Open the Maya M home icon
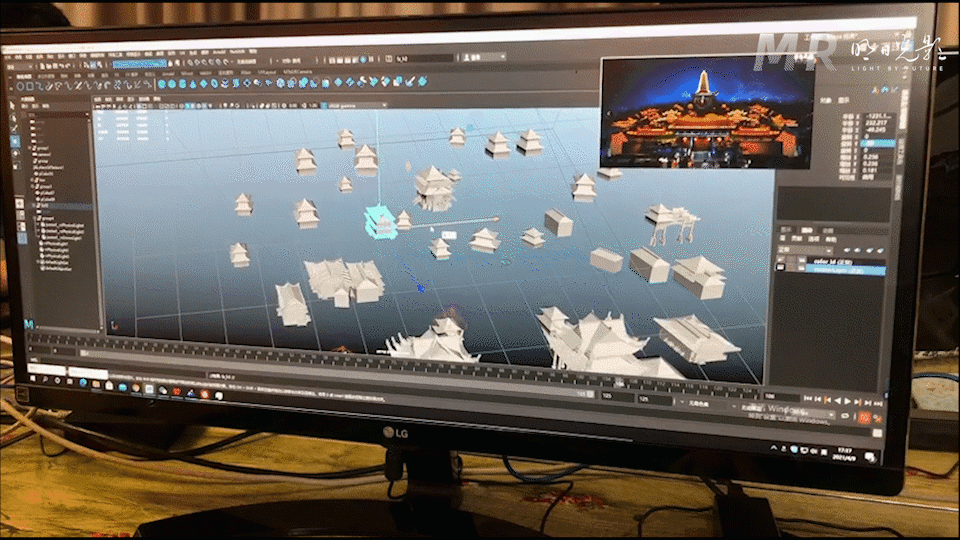 point(29,323)
